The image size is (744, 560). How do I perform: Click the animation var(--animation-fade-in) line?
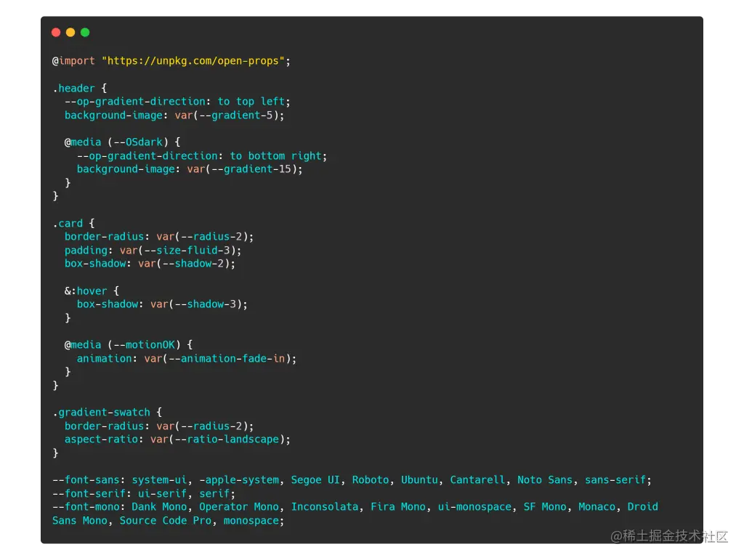187,359
